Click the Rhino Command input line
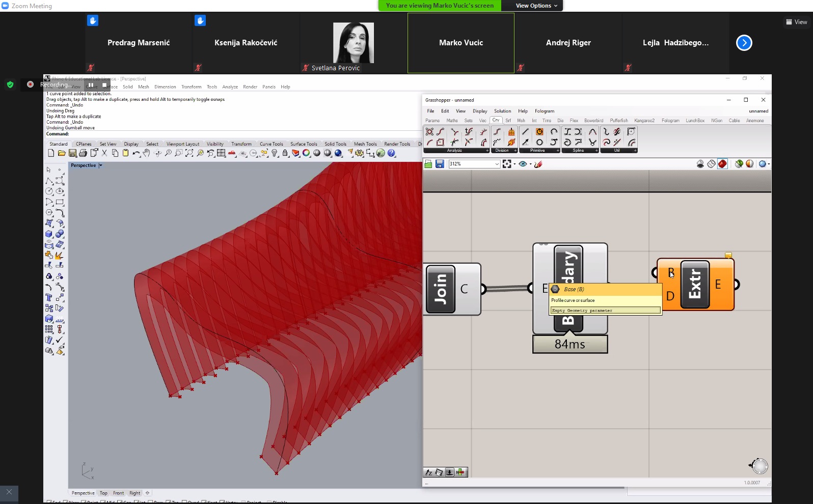The height and width of the screenshot is (504, 813). tap(232, 134)
